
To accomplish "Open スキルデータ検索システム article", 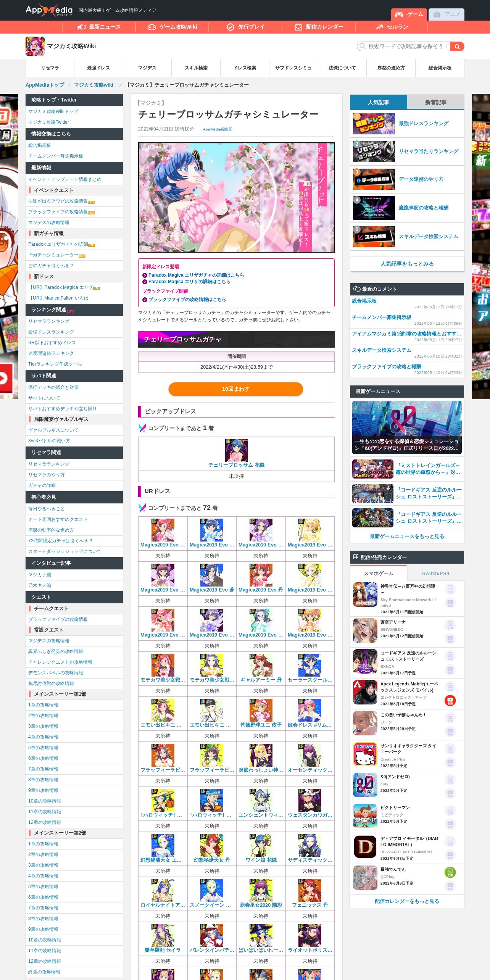I will pyautogui.click(x=429, y=237).
